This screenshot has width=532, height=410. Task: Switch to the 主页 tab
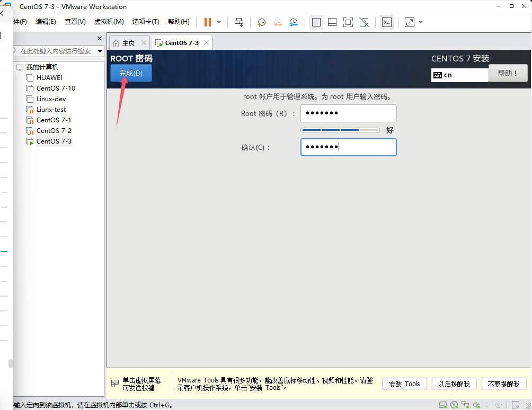(129, 43)
